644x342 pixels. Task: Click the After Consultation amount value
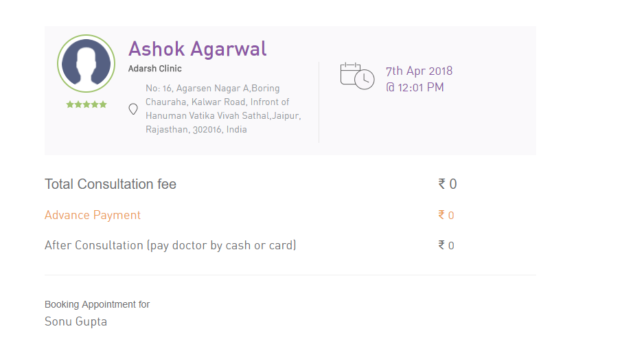click(451, 246)
